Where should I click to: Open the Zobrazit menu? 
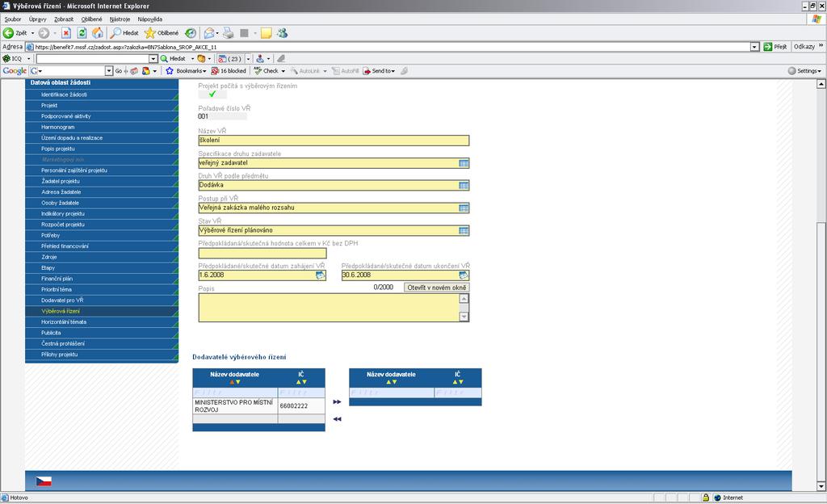tap(64, 19)
